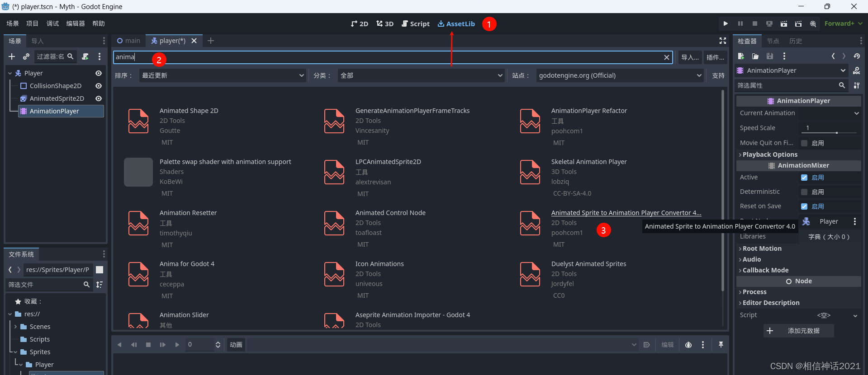This screenshot has height=375, width=868.
Task: Enable Movie Quit on Finish checkbox
Action: click(804, 143)
